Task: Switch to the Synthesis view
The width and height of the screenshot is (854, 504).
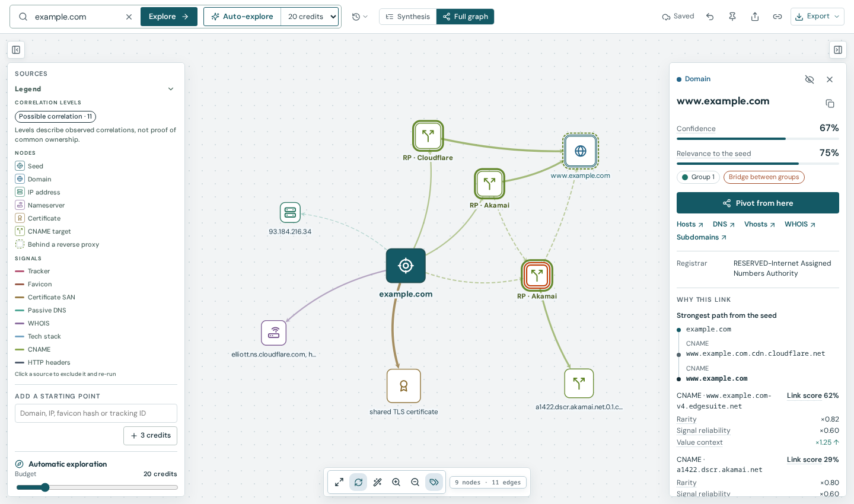Action: (x=408, y=17)
